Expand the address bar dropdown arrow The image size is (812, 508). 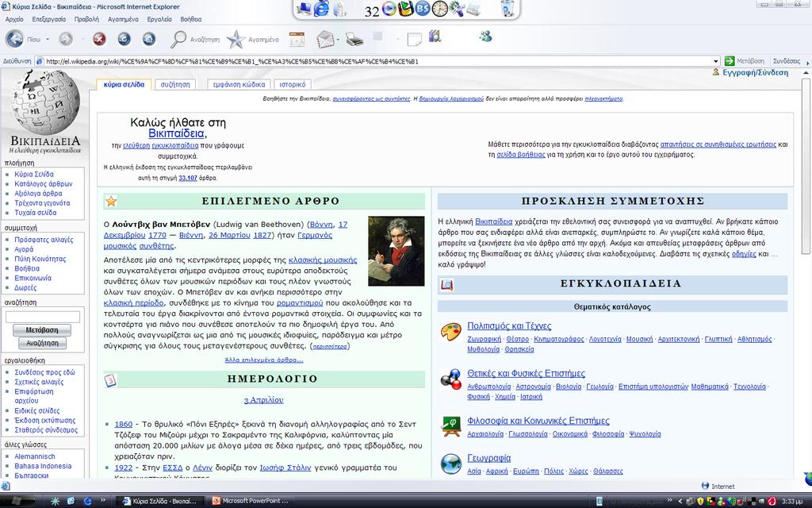point(716,61)
